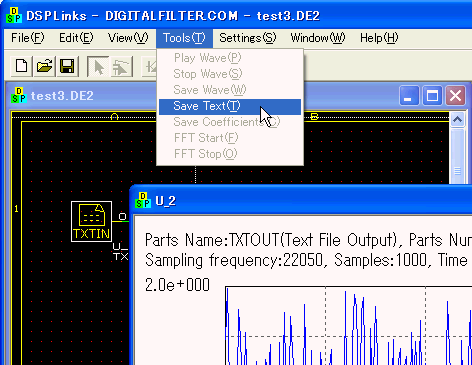Minimize the test3.DE2 child window

coord(409,96)
